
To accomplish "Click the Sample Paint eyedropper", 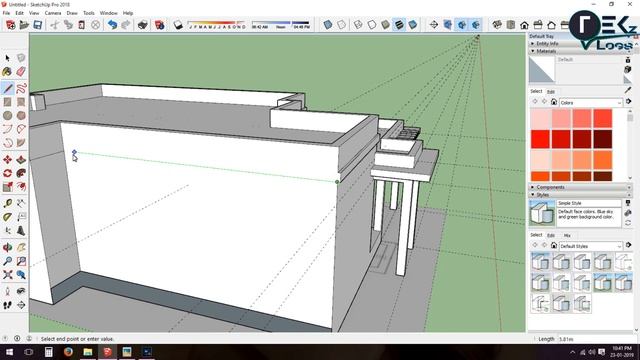I will click(x=628, y=90).
